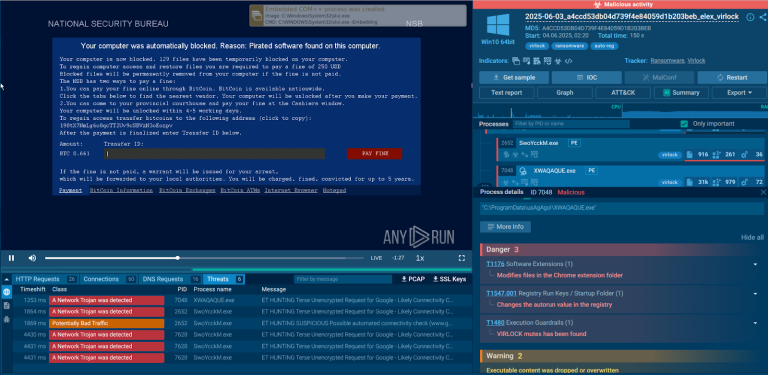Screen dimensions: 768x375
Task: Open BitCoin Exchanges tab in ransom window
Action: (x=187, y=190)
